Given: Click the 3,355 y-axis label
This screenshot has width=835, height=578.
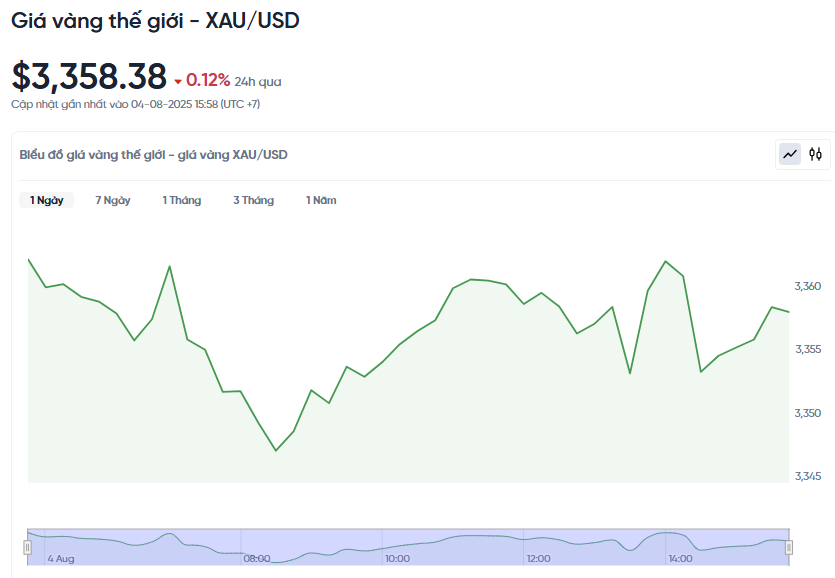Looking at the screenshot, I should pos(808,349).
